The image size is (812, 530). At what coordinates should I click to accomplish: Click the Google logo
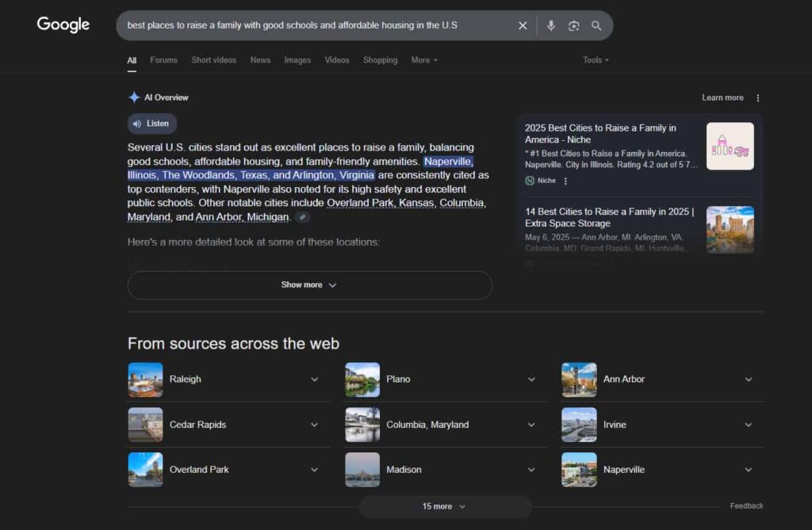click(63, 25)
